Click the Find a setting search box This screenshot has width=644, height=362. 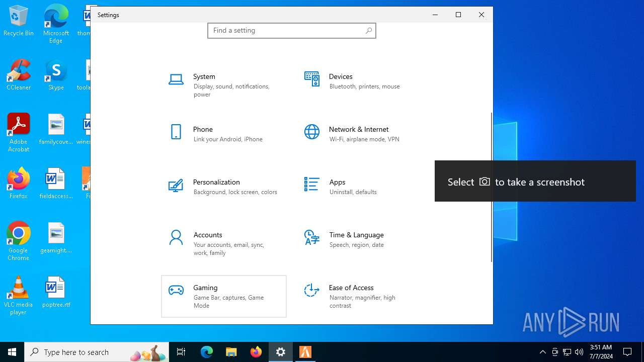point(292,31)
